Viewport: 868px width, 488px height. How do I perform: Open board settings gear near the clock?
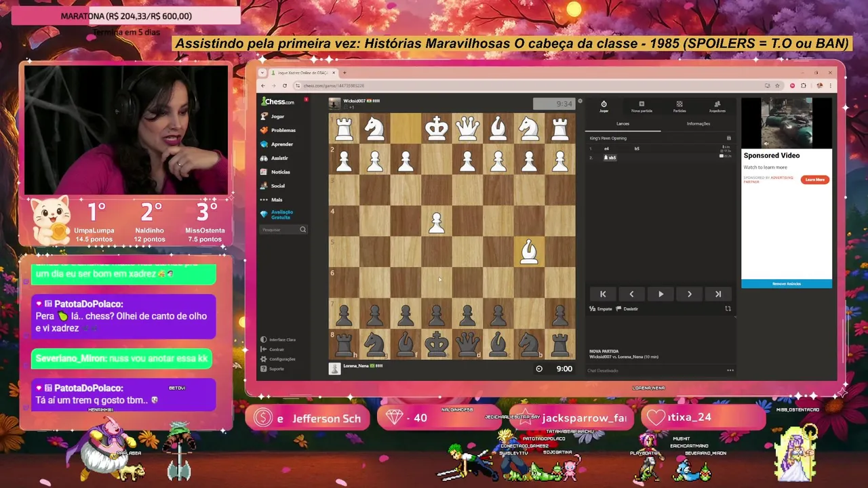(x=580, y=102)
